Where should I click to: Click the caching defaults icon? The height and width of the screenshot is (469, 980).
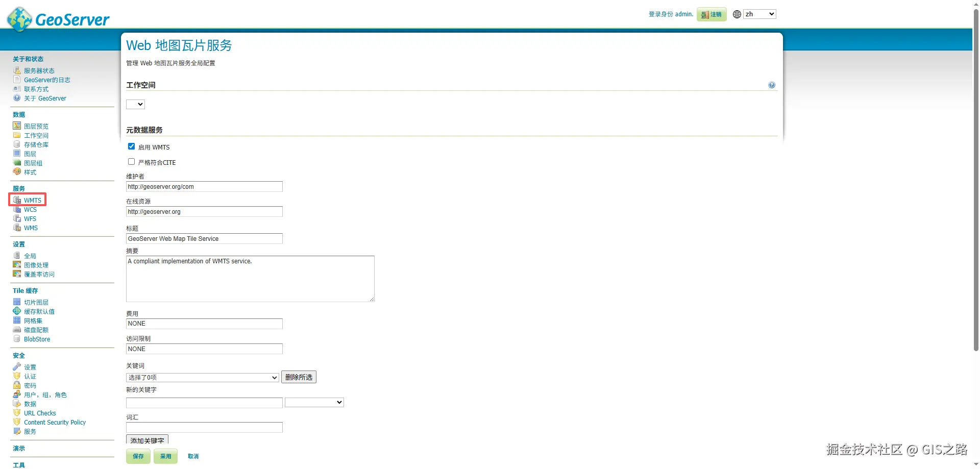click(17, 311)
